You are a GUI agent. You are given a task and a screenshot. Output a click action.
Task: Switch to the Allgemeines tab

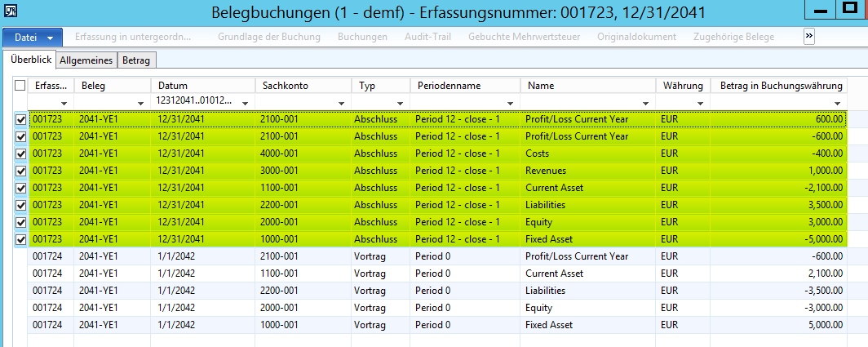point(87,60)
